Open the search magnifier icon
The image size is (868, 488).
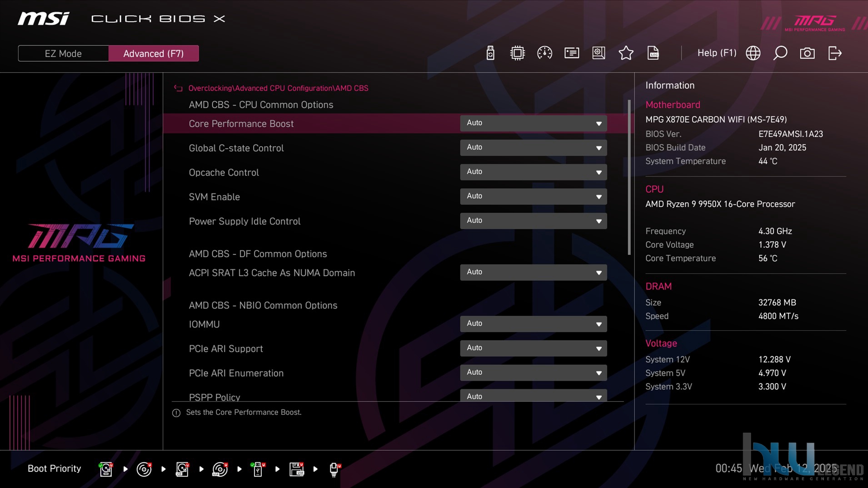click(x=780, y=53)
